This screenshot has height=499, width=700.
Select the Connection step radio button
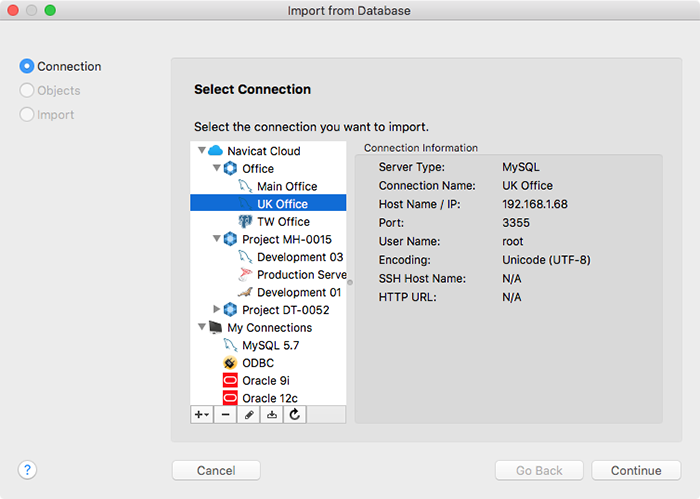point(27,66)
